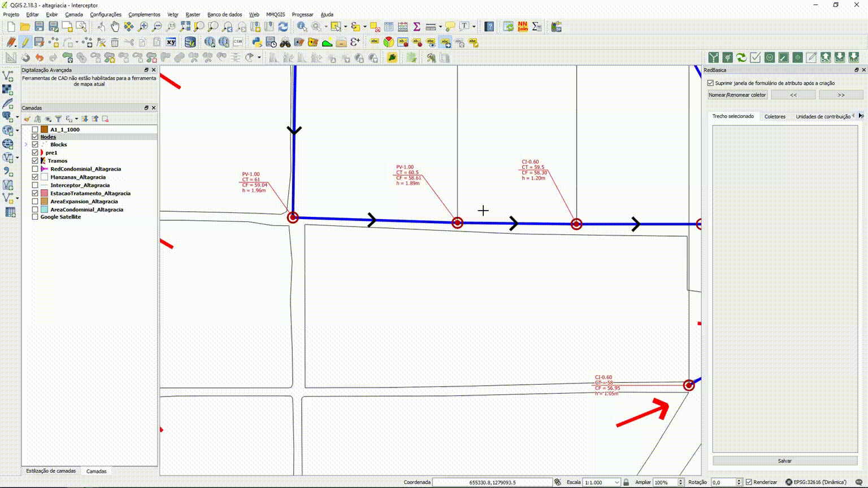Open the Ampliar 100% magnification dropdown
Viewport: 868px width, 488px height.
pyautogui.click(x=680, y=482)
